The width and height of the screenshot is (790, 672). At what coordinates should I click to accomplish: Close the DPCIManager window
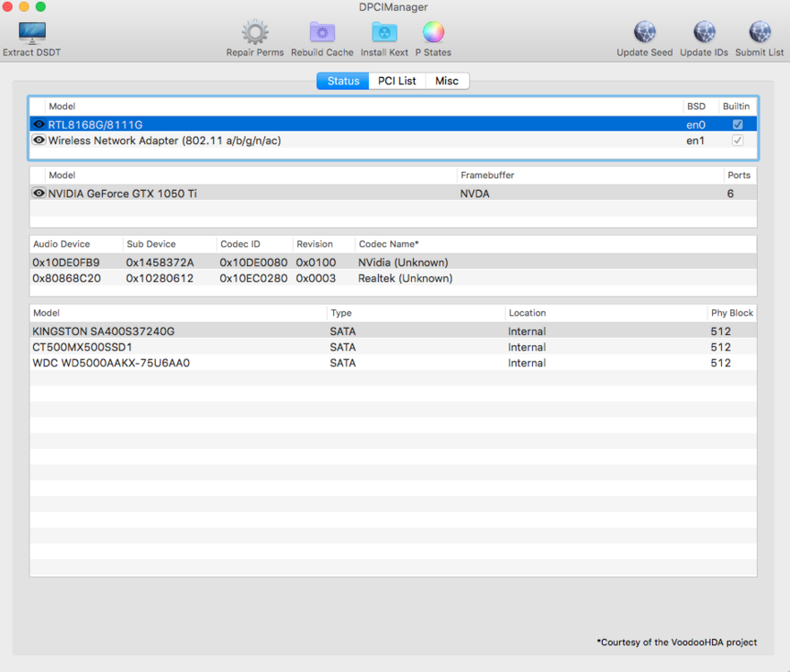point(7,6)
